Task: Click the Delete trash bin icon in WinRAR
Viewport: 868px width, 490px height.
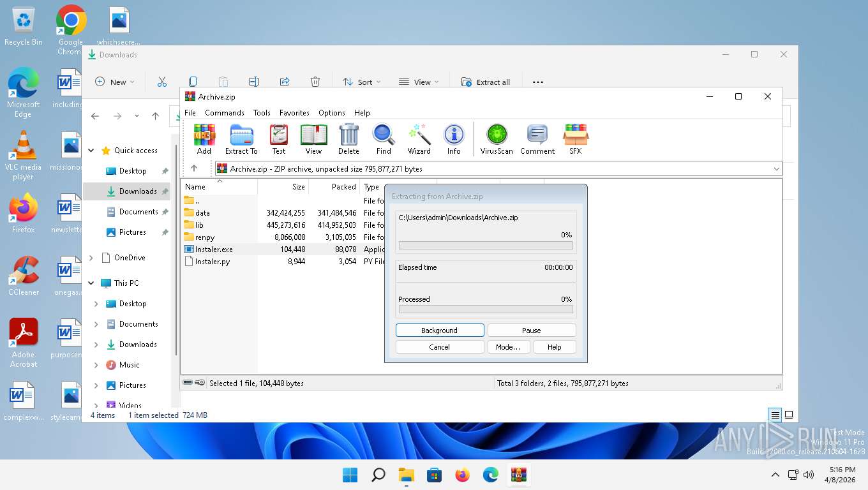Action: coord(348,139)
